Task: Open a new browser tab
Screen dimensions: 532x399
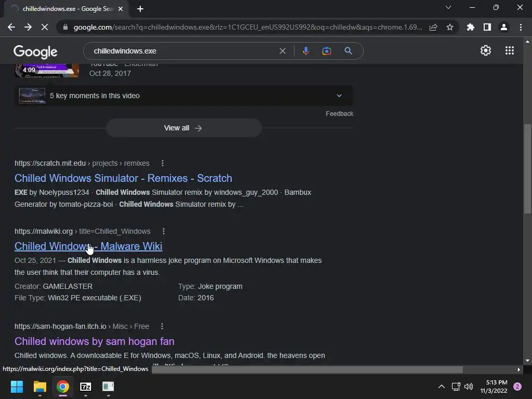Action: (x=140, y=9)
